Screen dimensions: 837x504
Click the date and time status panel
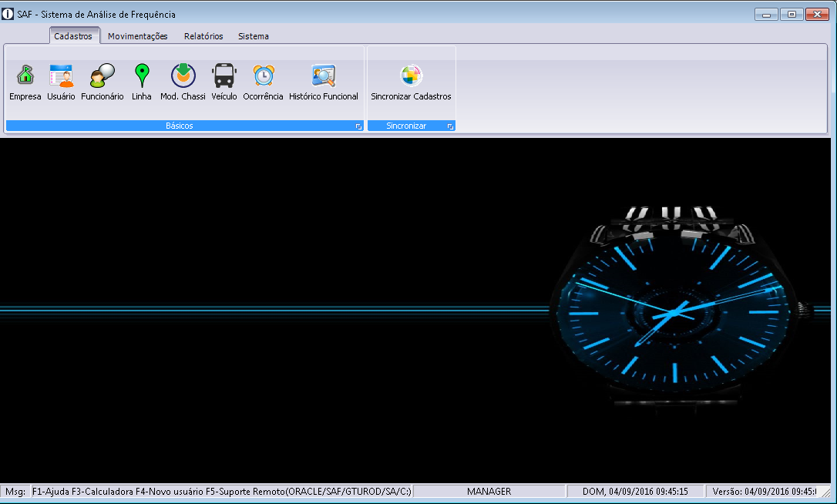635,492
